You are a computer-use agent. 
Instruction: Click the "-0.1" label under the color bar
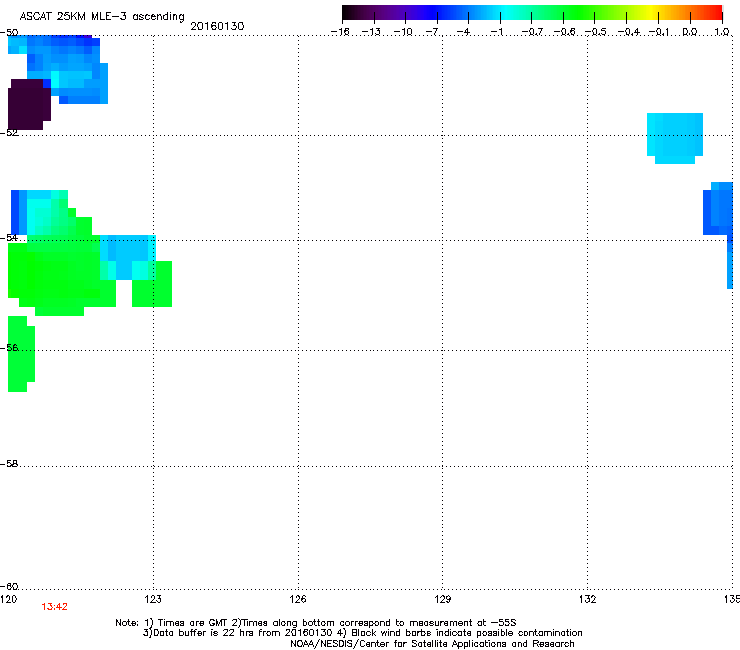tap(660, 32)
